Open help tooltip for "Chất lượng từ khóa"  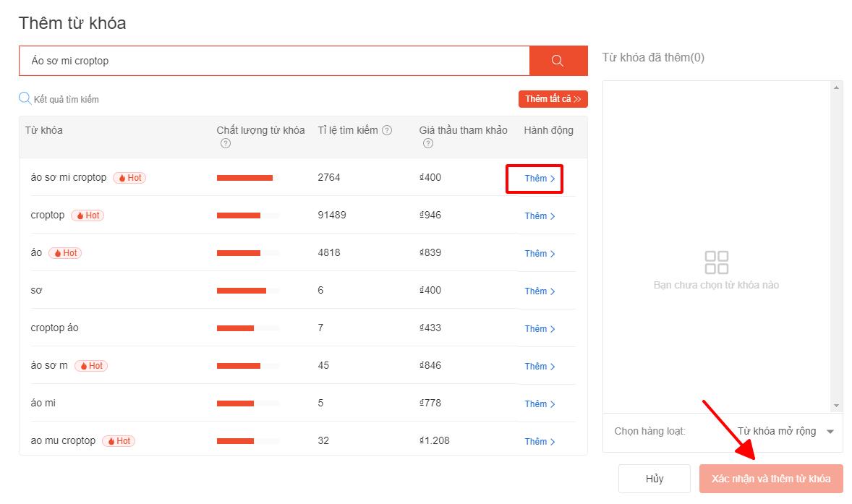(225, 143)
